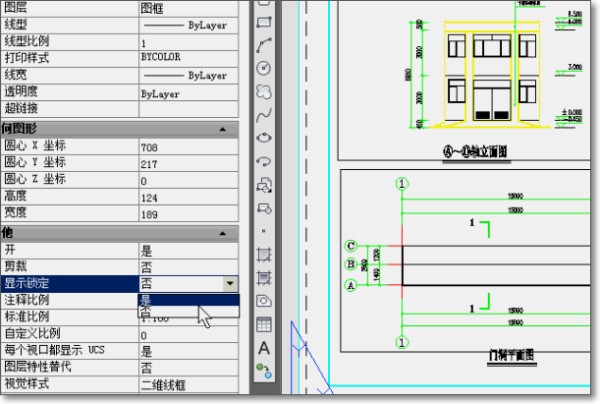Toggle the 每个视口都显示 UCS value
The width and height of the screenshot is (600, 404).
coord(187,351)
